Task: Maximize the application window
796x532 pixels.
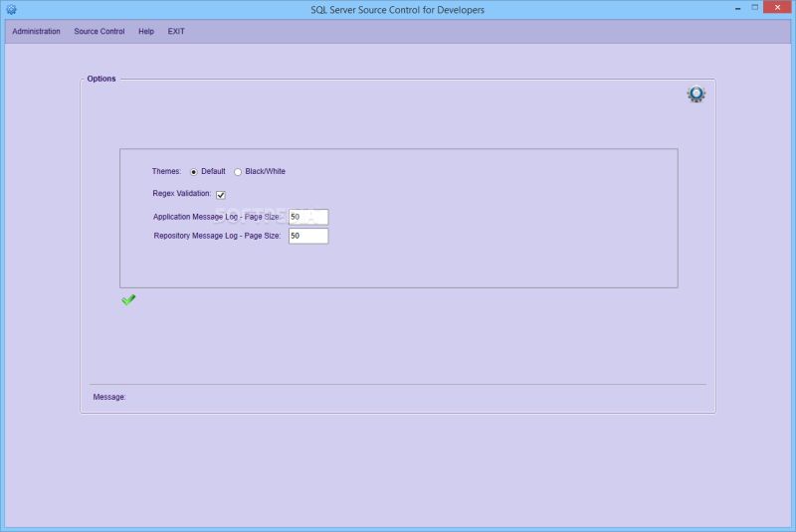Action: [755, 8]
